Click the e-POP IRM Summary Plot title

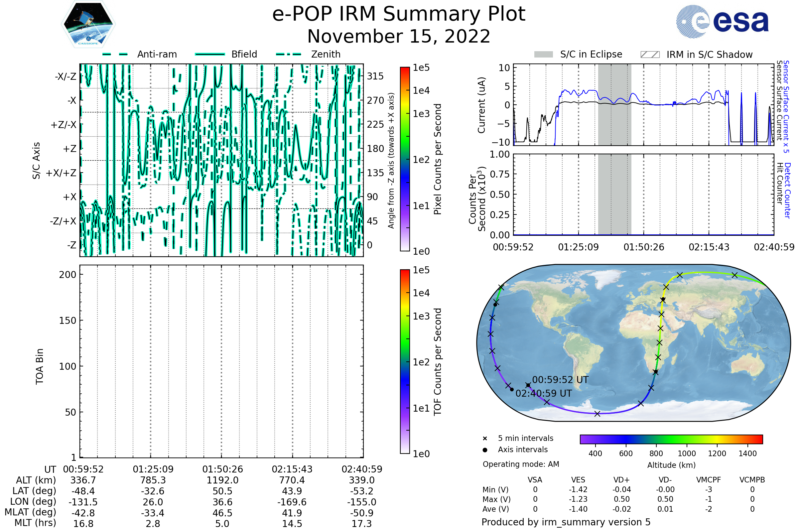click(x=399, y=14)
